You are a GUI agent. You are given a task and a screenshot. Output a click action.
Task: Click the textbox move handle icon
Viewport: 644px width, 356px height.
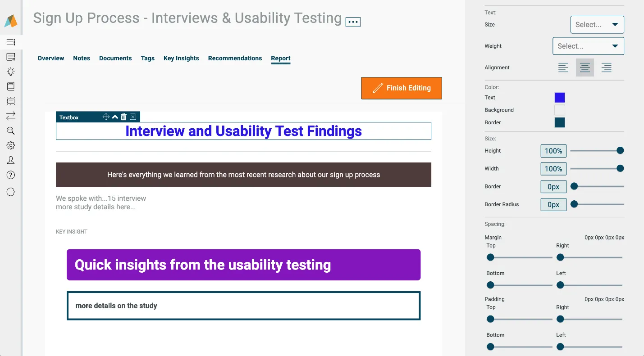click(106, 117)
